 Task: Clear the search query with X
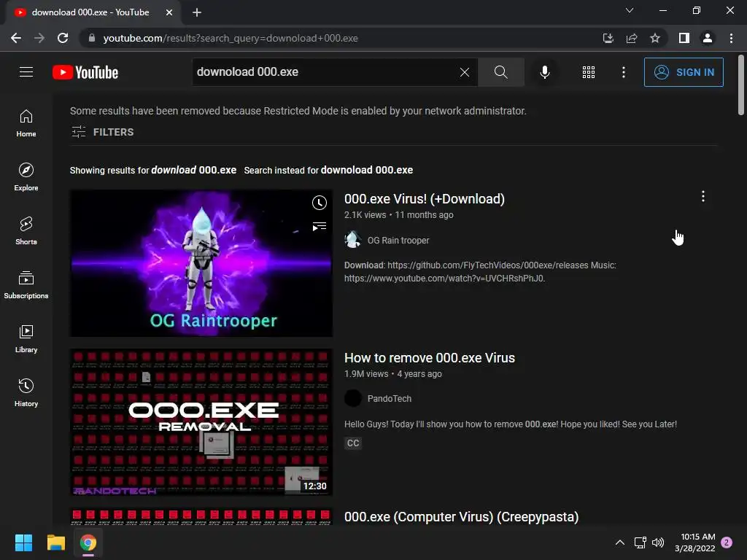point(465,72)
